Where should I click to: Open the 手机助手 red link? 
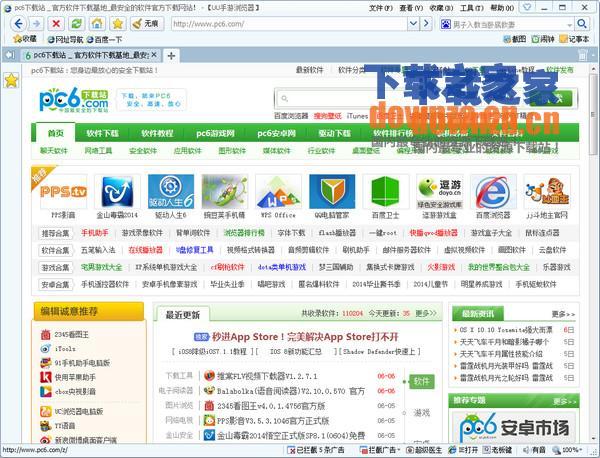[x=95, y=233]
